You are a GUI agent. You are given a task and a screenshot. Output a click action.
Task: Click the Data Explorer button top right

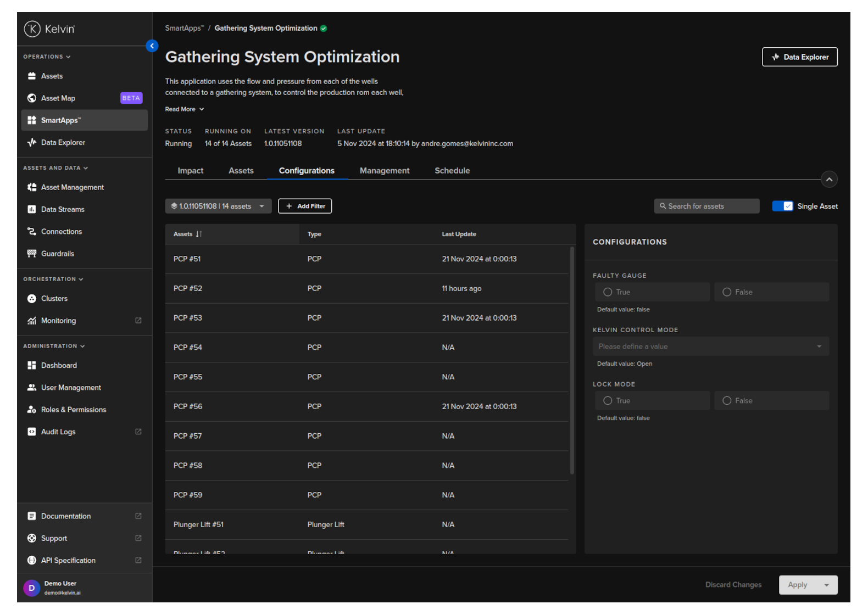pos(799,57)
